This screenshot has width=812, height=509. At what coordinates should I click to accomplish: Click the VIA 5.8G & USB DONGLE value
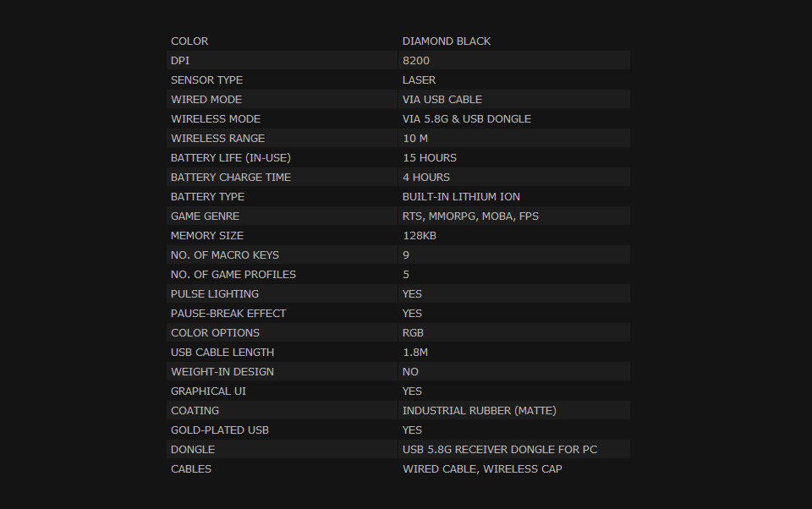click(467, 119)
